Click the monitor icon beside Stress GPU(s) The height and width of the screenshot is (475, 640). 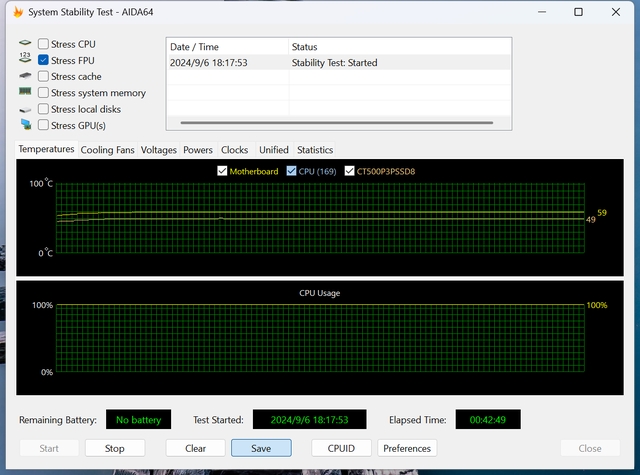pyautogui.click(x=26, y=124)
